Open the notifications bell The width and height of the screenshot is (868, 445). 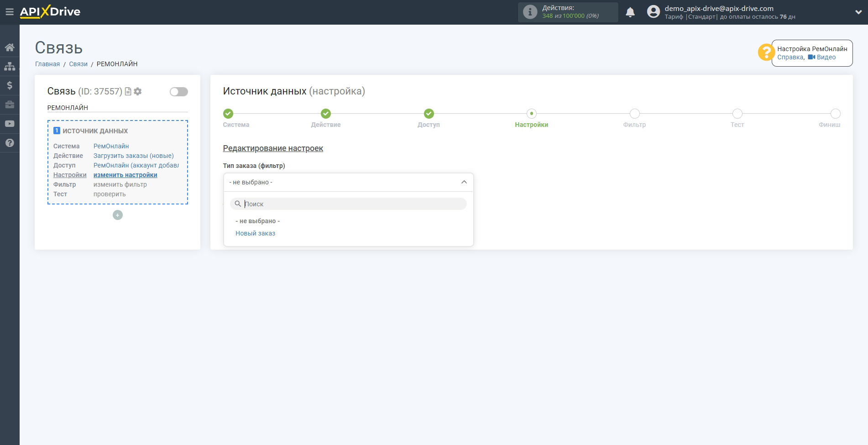(630, 12)
